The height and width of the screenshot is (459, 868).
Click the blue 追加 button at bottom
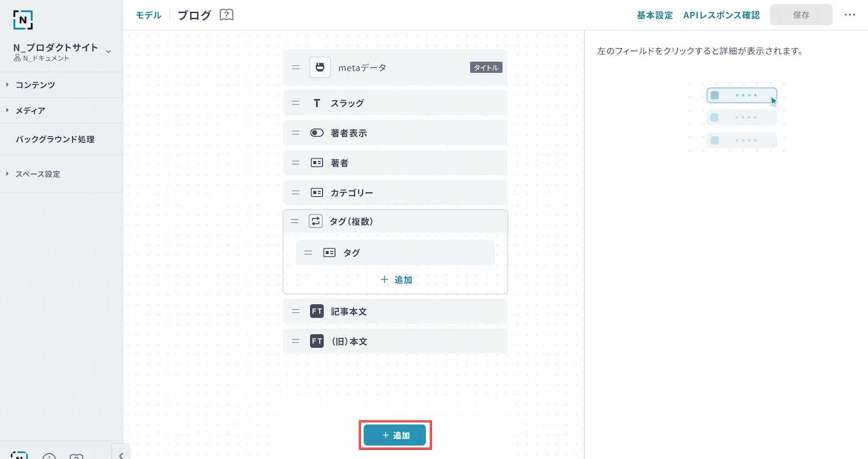click(x=394, y=435)
